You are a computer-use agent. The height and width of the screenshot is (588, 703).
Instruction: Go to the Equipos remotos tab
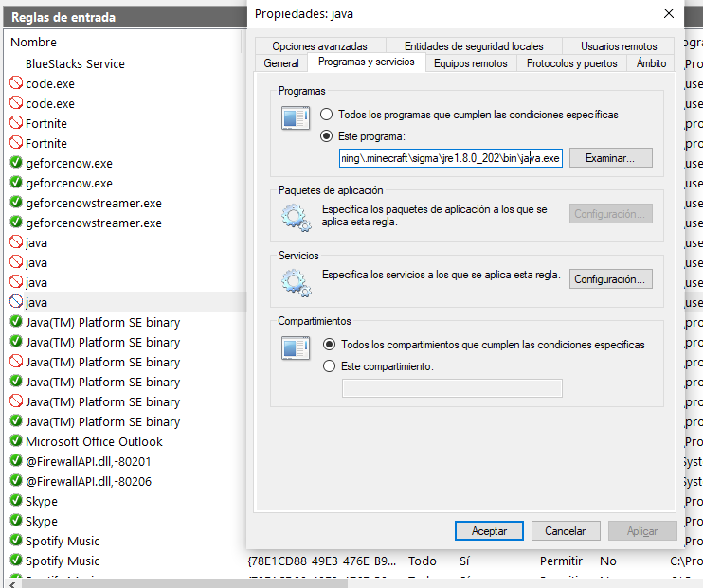click(470, 63)
